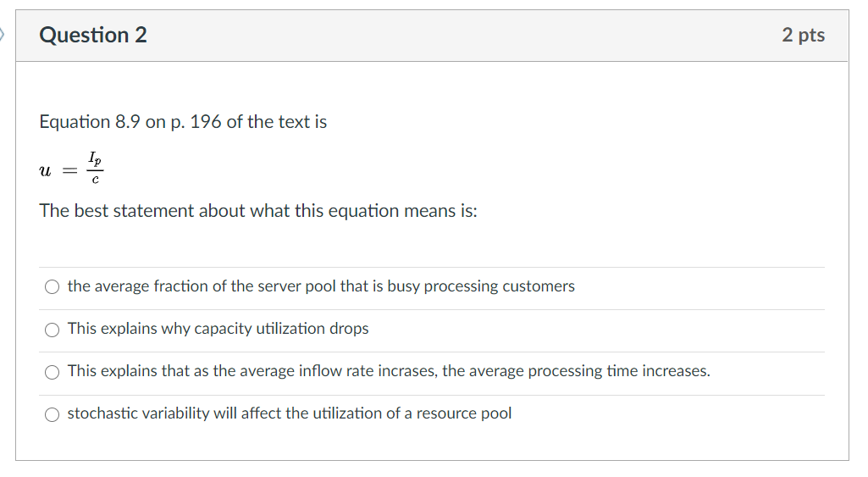Click the variable u in the equation
868x477 pixels.
point(45,169)
